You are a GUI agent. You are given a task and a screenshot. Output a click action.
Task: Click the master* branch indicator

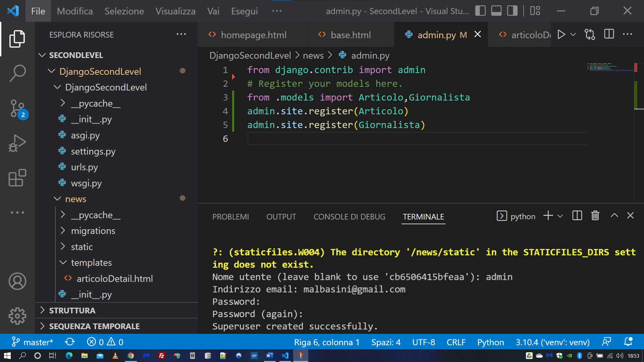click(33, 342)
